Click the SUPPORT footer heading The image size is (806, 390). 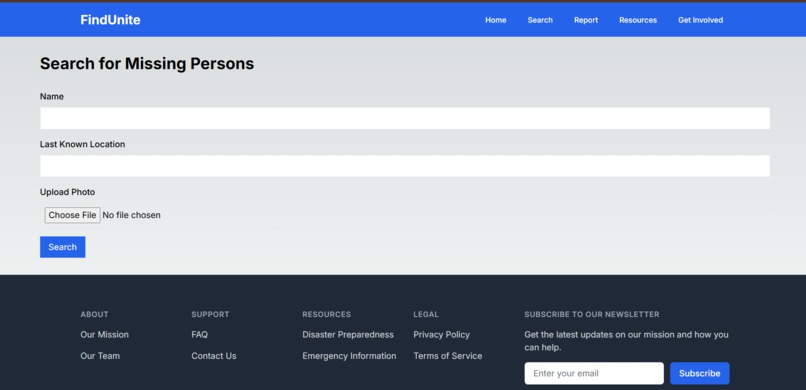pyautogui.click(x=210, y=314)
